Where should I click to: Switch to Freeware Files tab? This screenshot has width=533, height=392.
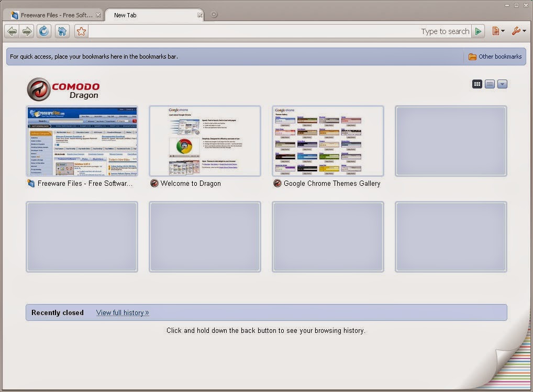(x=53, y=15)
